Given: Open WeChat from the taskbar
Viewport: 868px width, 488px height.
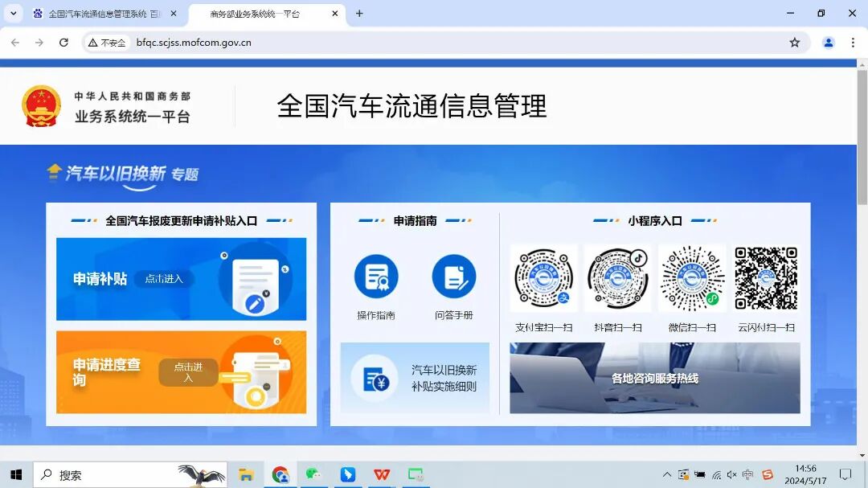Looking at the screenshot, I should click(x=313, y=474).
